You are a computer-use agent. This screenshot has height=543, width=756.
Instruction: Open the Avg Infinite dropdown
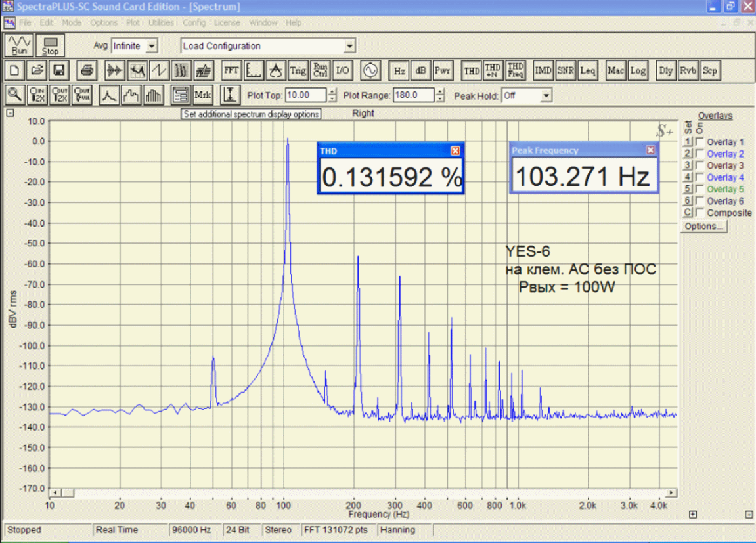coord(152,46)
